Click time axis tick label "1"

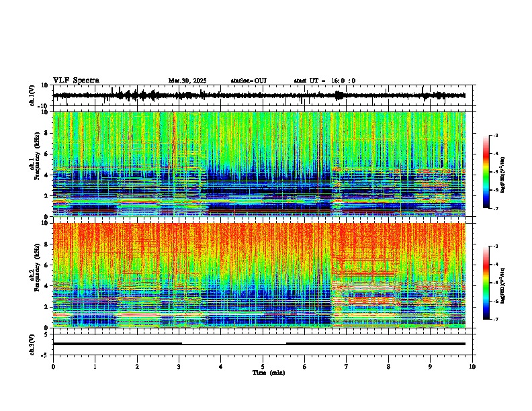[x=95, y=367]
